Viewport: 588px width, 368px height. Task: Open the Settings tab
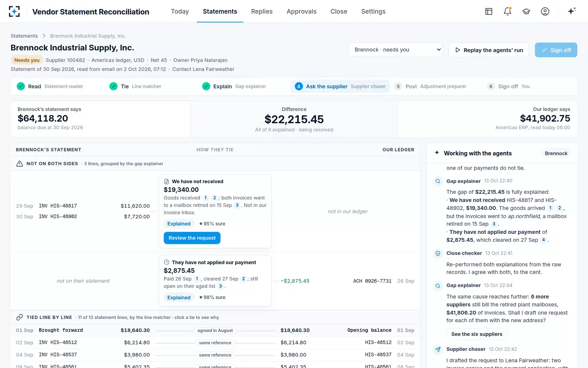point(373,11)
